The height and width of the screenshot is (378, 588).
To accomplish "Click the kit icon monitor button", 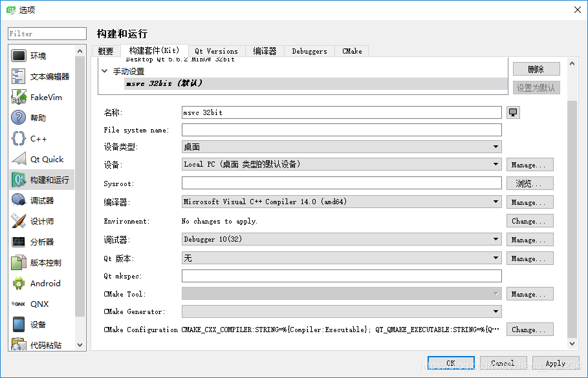I will [x=513, y=112].
